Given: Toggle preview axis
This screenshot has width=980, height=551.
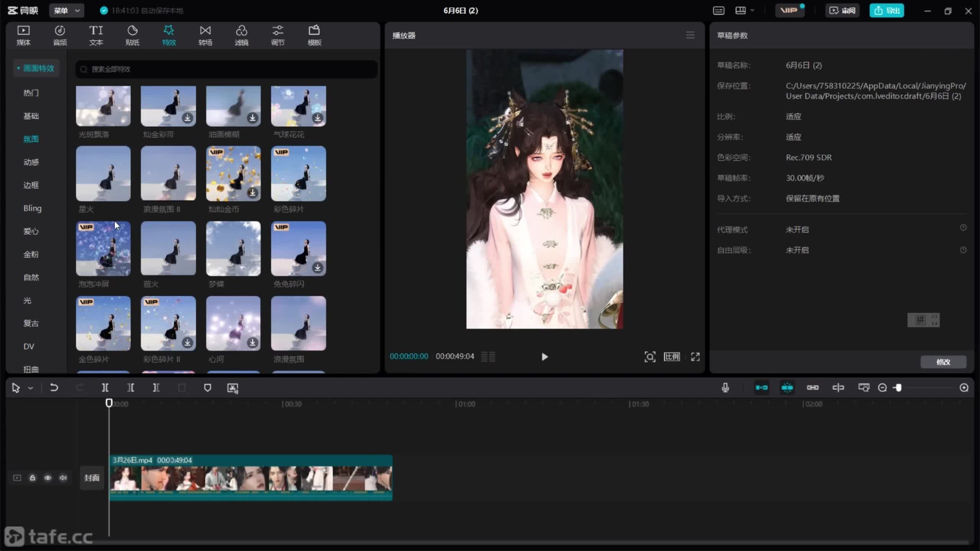Looking at the screenshot, I should click(838, 388).
